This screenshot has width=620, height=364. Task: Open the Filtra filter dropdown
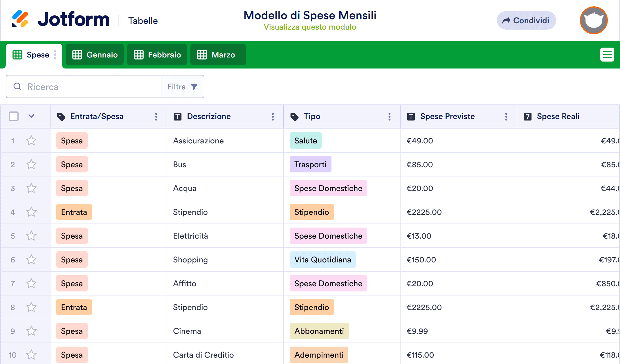(x=182, y=87)
